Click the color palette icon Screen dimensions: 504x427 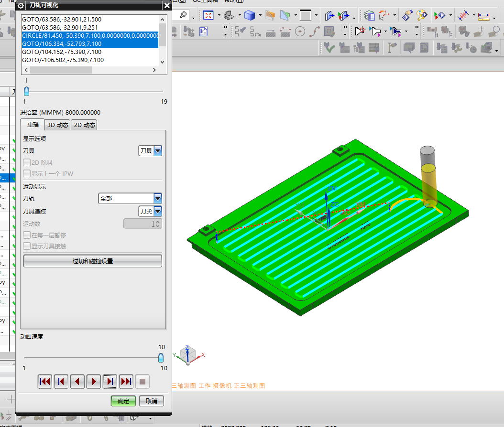click(x=422, y=15)
